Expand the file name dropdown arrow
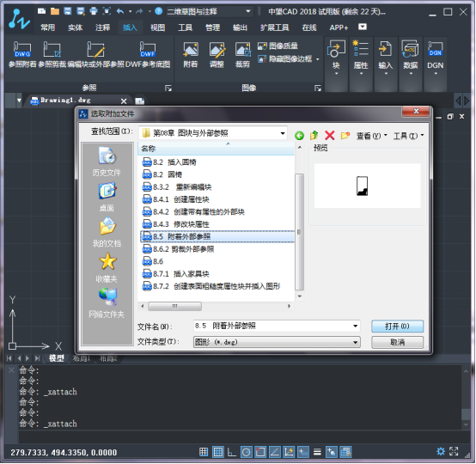 355,327
